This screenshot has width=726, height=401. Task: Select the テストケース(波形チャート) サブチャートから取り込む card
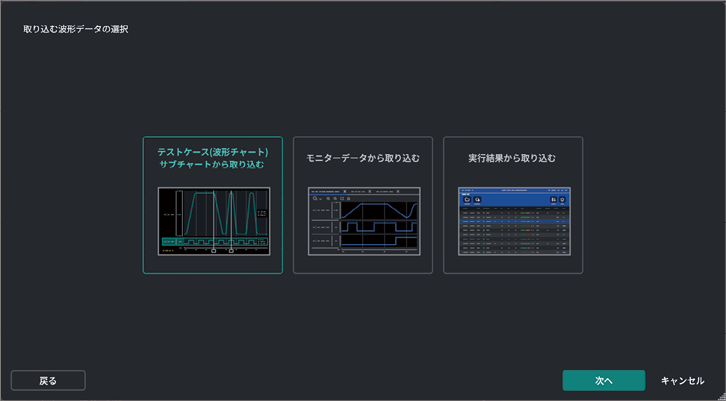pos(213,205)
